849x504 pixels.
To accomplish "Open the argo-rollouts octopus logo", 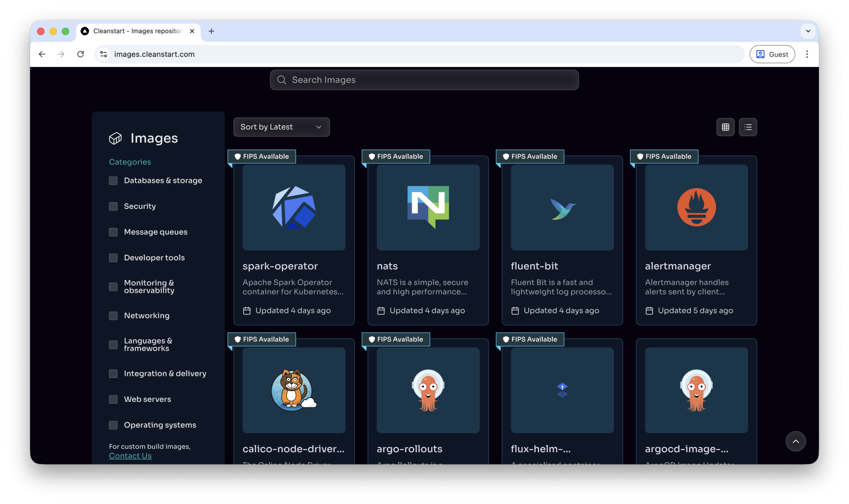I will click(x=428, y=390).
